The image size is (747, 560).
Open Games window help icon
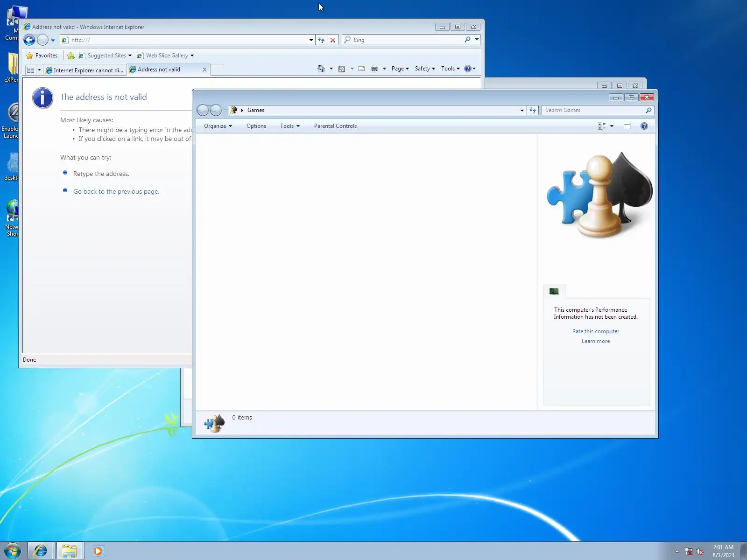point(644,126)
